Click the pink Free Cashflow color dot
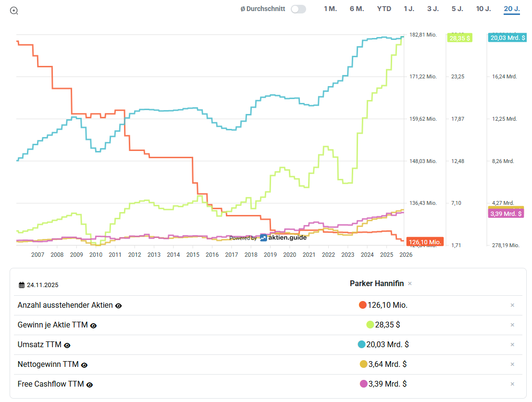 pyautogui.click(x=363, y=384)
